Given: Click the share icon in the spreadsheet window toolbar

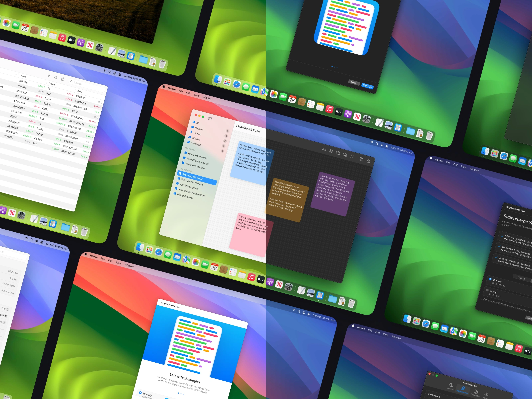Looking at the screenshot, I should pos(63,79).
